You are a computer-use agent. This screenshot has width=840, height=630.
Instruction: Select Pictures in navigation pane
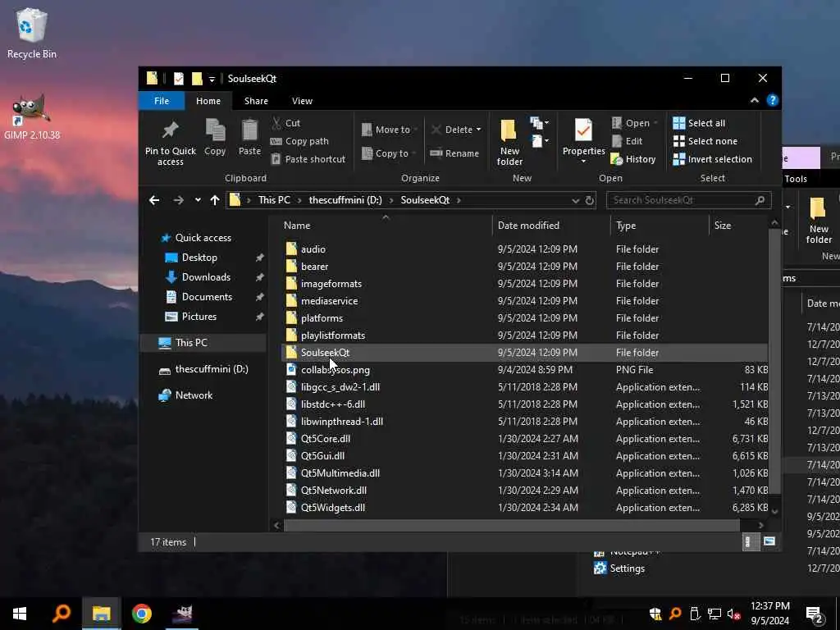[199, 317]
